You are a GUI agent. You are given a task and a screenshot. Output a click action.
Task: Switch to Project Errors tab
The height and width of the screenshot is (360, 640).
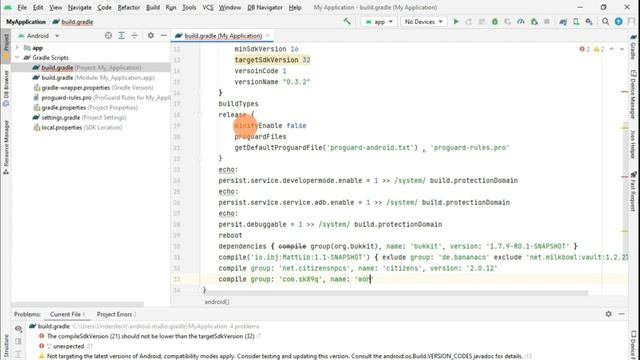pyautogui.click(x=116, y=314)
